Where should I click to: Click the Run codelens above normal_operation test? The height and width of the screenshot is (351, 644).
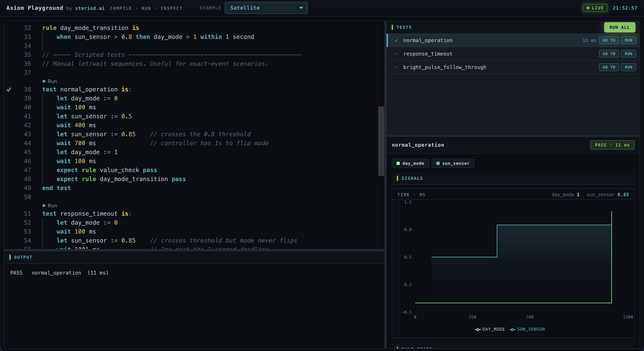coord(50,81)
